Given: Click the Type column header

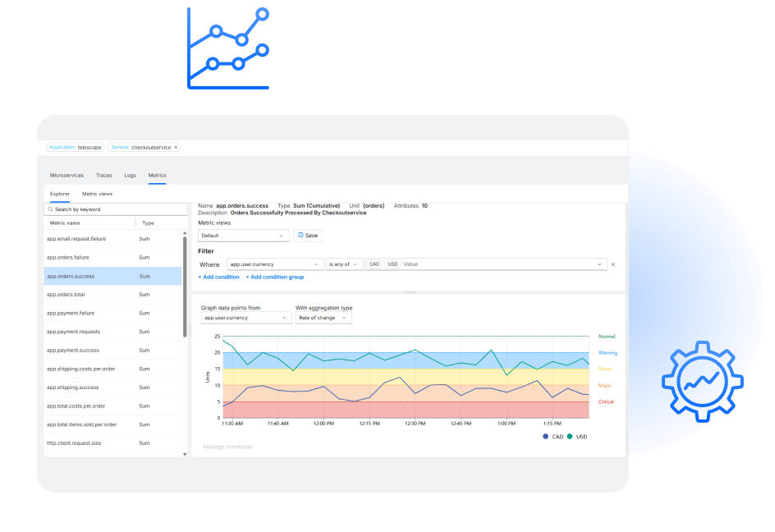Looking at the screenshot, I should click(x=148, y=223).
